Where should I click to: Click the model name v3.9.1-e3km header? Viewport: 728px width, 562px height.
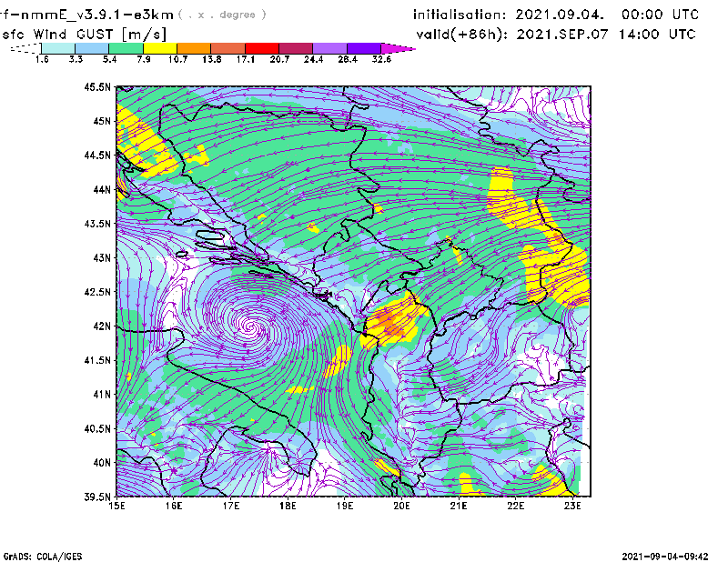click(x=86, y=15)
